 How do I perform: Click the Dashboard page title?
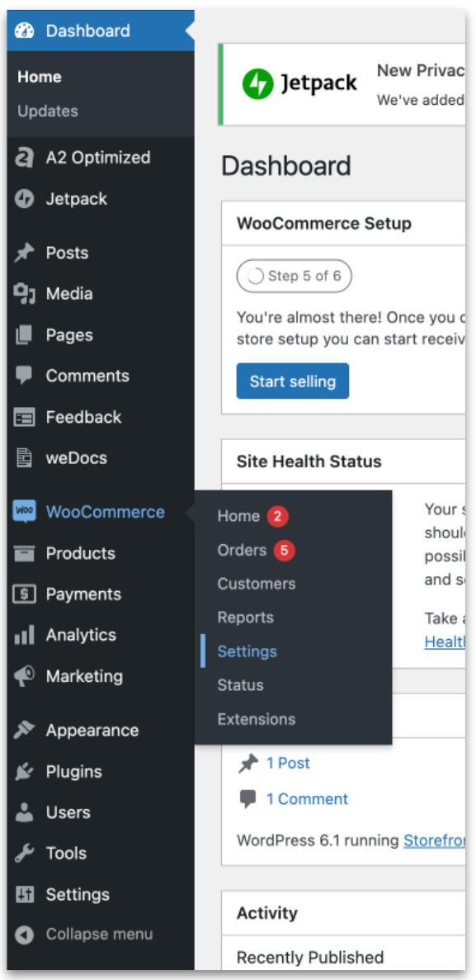pos(286,167)
